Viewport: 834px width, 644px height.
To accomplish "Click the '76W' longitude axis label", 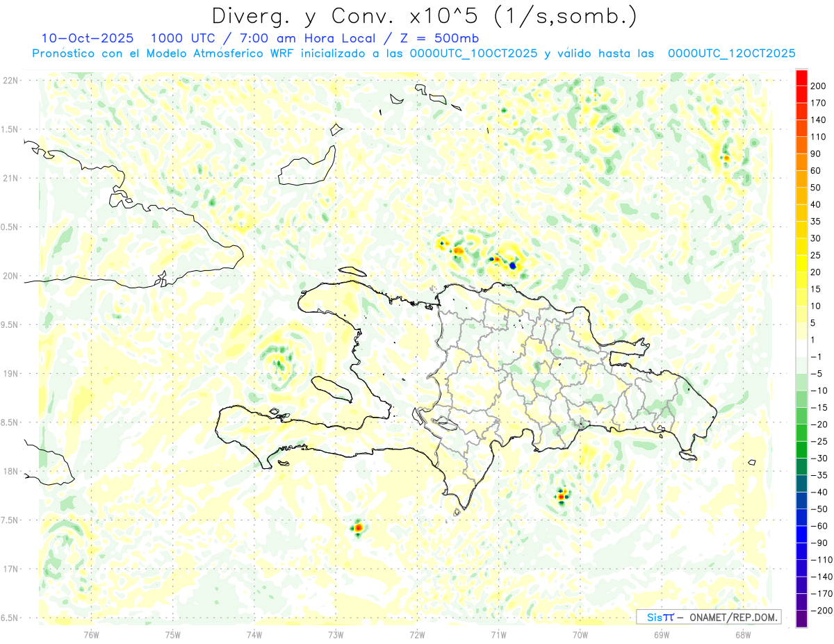I will (x=91, y=635).
